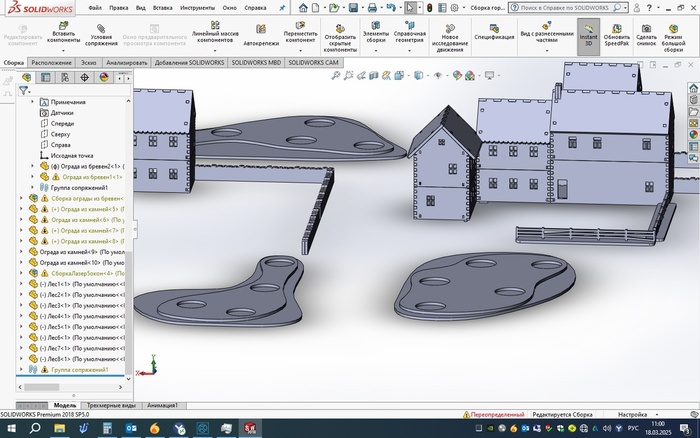Switch to the Эскиз ribbon tab
The image size is (700, 438).
[x=89, y=62]
